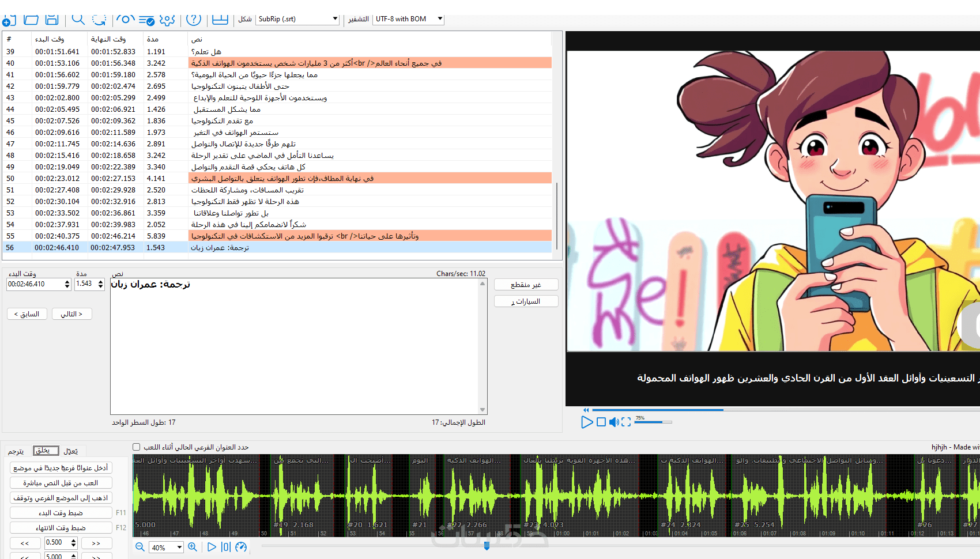The image size is (980, 559).
Task: Switch to the يخلق tab
Action: 46,451
